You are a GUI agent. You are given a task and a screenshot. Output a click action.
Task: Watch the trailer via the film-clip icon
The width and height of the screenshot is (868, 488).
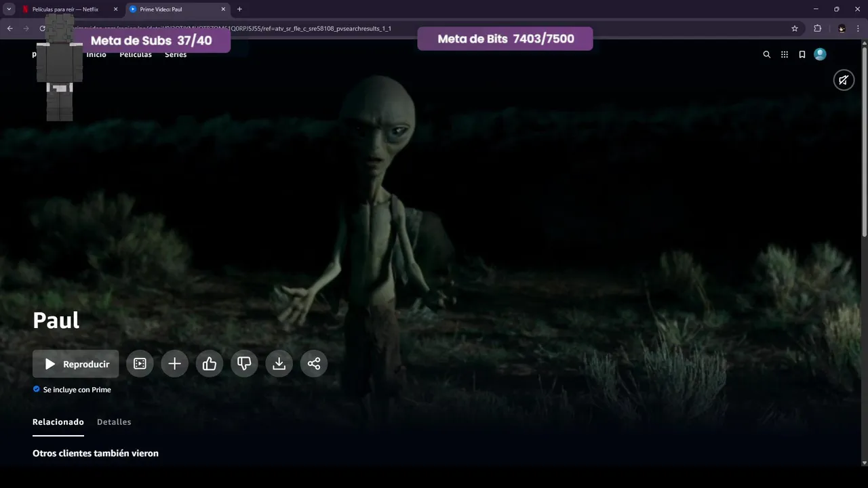pos(140,364)
